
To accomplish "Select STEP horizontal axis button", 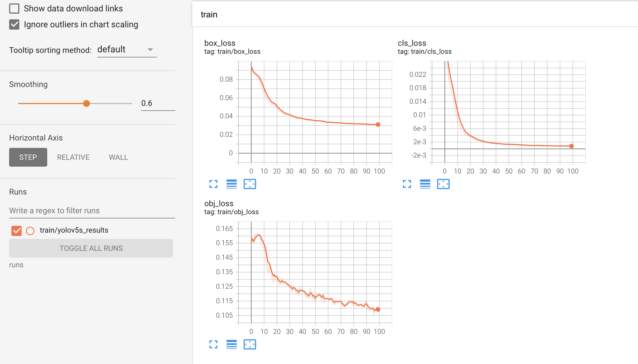I will pos(28,157).
